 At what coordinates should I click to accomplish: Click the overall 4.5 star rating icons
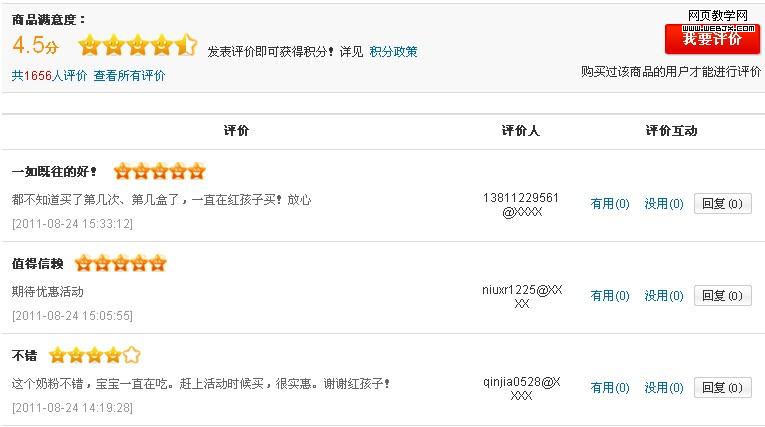click(x=137, y=45)
